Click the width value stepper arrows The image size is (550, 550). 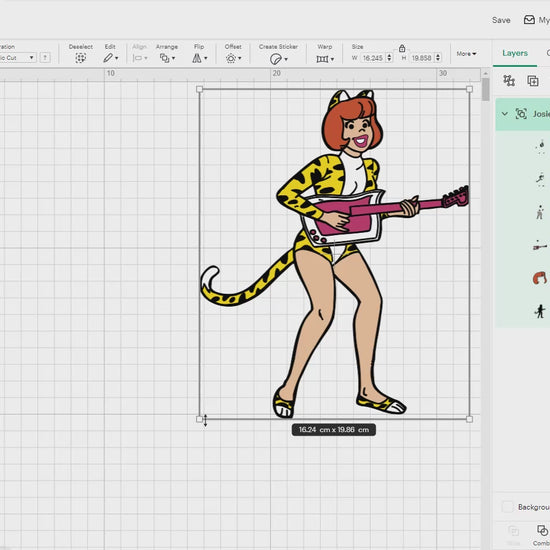tap(389, 58)
